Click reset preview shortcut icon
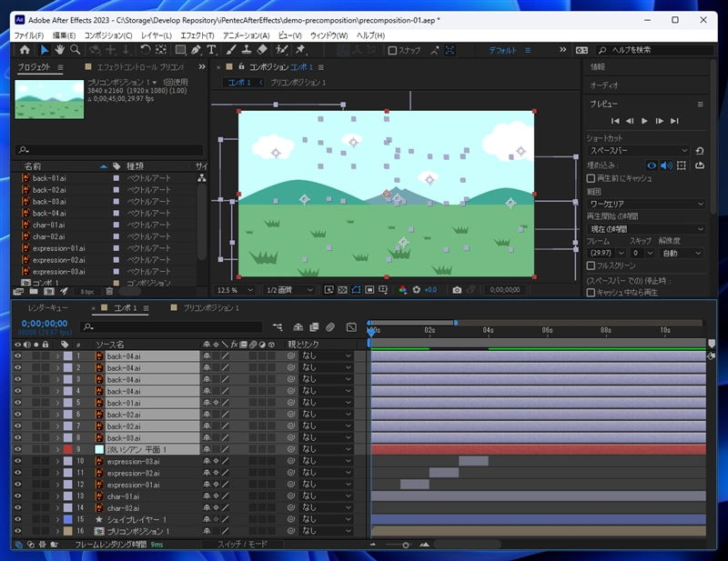728x561 pixels. (x=700, y=150)
